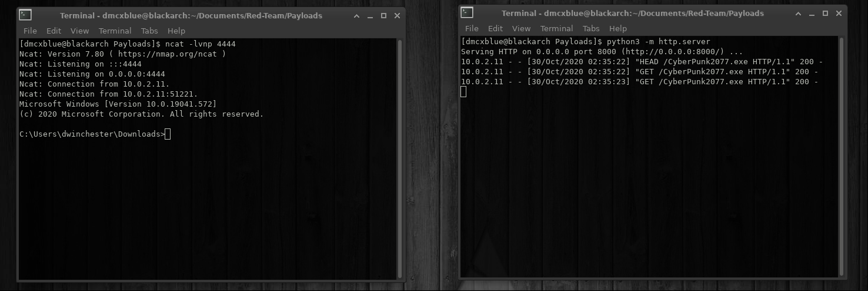
Task: Click the 'python3 -m http.server' command line
Action: (x=586, y=42)
